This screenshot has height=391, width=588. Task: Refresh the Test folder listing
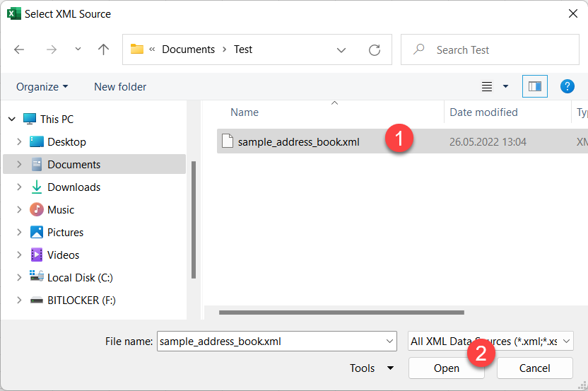click(375, 49)
